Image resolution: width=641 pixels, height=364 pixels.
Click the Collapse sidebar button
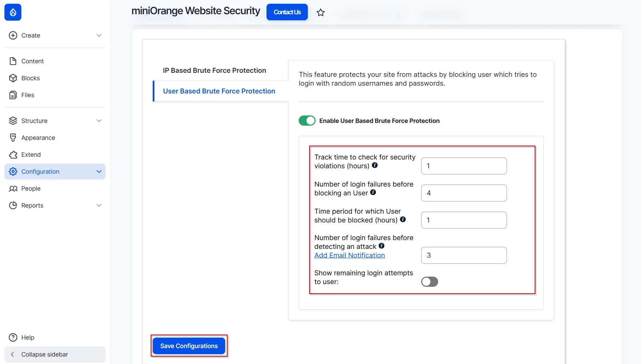55,355
